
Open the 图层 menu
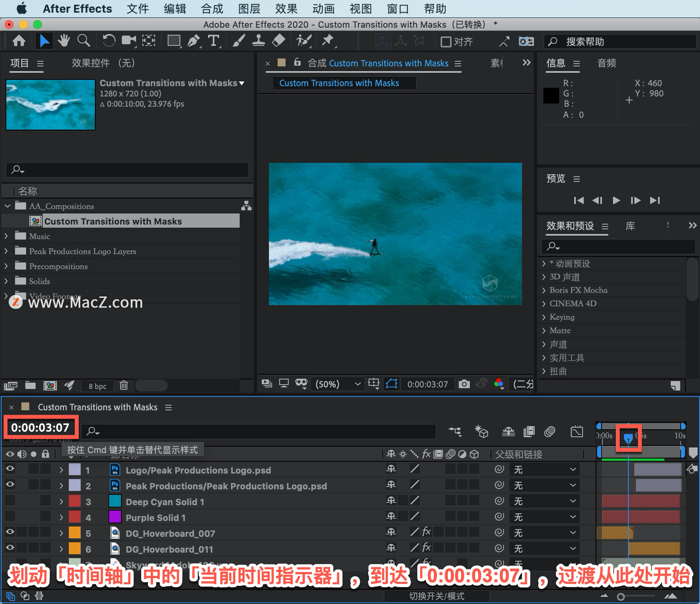click(x=249, y=8)
